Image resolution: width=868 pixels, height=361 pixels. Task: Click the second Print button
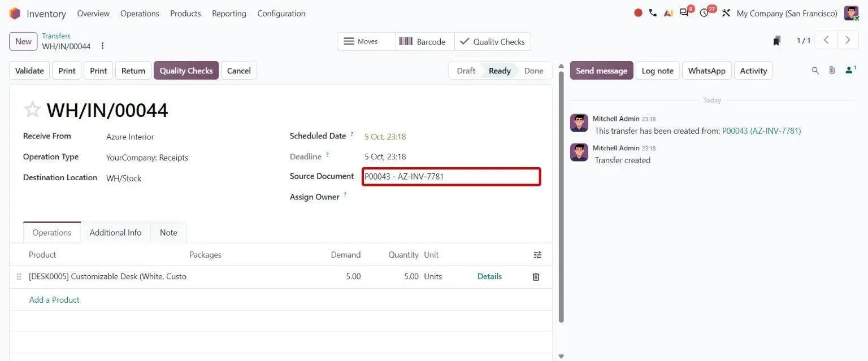pyautogui.click(x=98, y=71)
